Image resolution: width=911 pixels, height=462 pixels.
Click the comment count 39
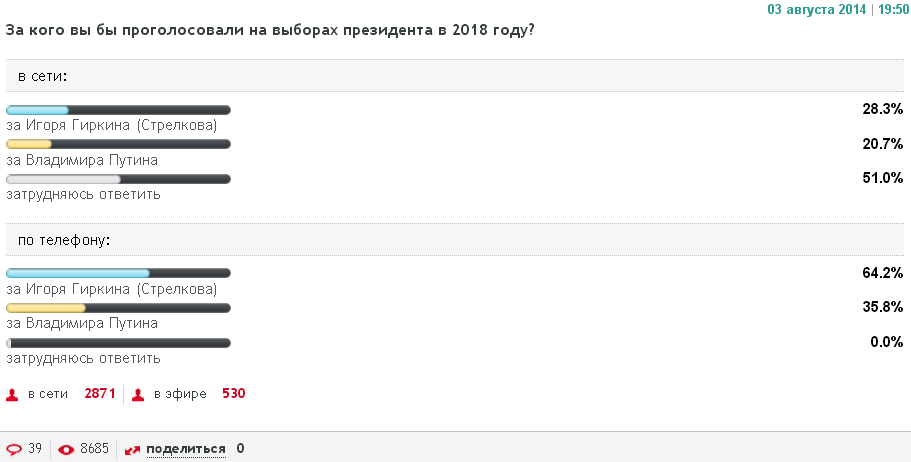click(35, 449)
